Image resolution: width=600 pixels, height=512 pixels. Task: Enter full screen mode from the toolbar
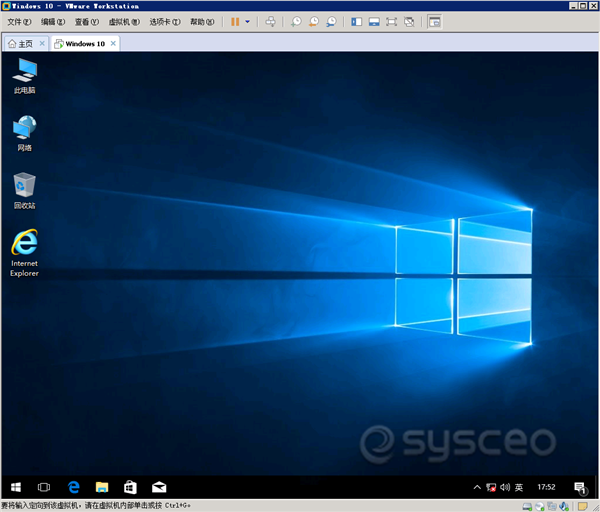pyautogui.click(x=391, y=22)
